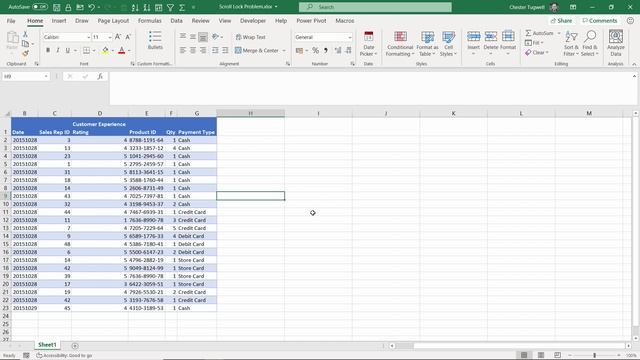Click Delete cells icon
Image resolution: width=640 pixels, height=360 pixels.
(x=491, y=36)
